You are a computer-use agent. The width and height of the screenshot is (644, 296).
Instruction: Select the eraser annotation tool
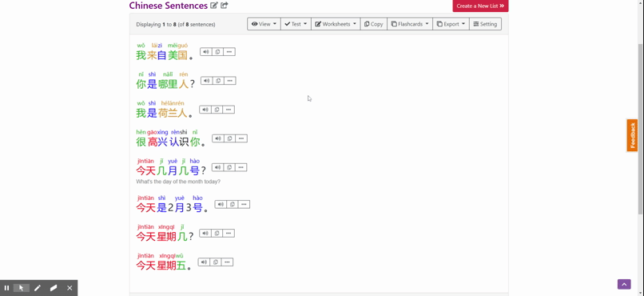pyautogui.click(x=54, y=288)
